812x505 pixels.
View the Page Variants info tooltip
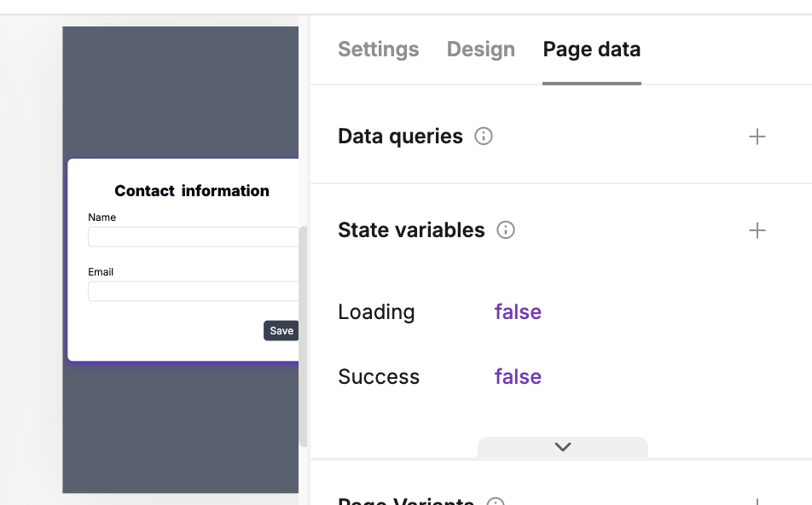497,502
